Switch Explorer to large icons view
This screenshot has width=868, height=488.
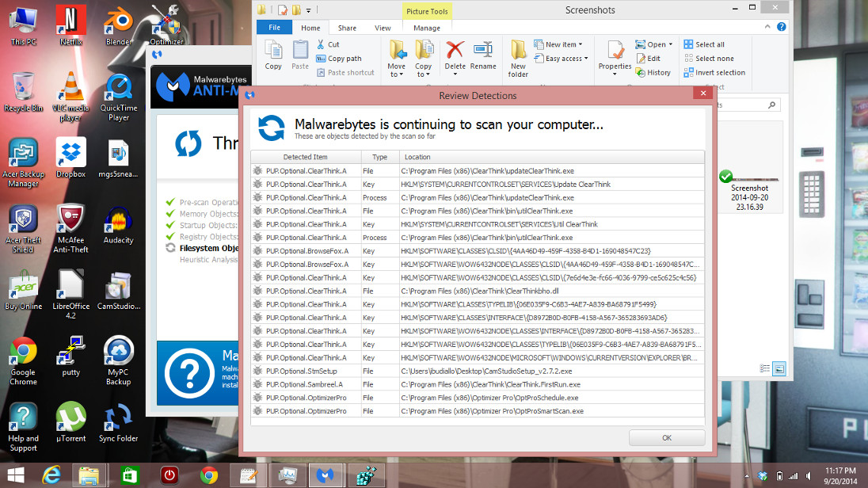(x=779, y=368)
